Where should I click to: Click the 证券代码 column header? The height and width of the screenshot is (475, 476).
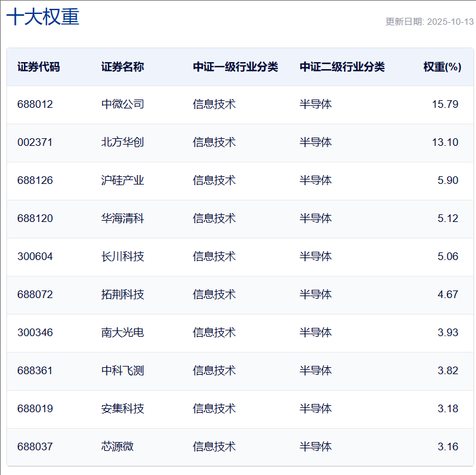39,67
